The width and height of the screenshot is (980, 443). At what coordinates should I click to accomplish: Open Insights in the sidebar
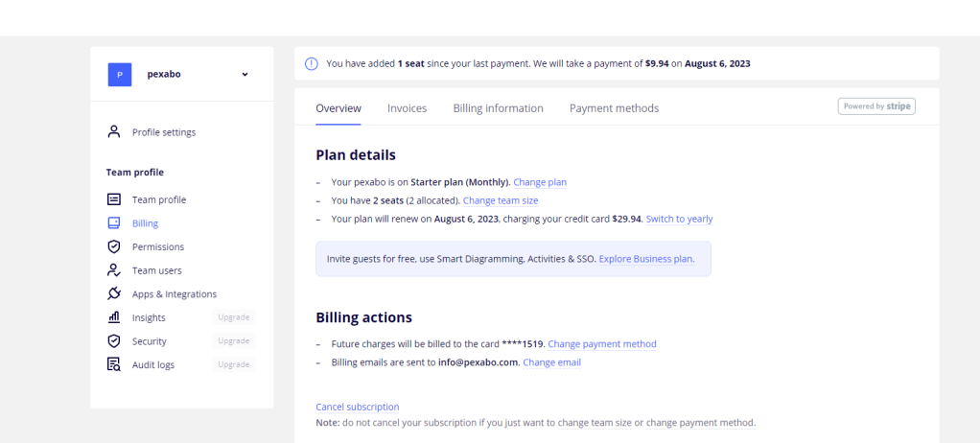tap(149, 318)
